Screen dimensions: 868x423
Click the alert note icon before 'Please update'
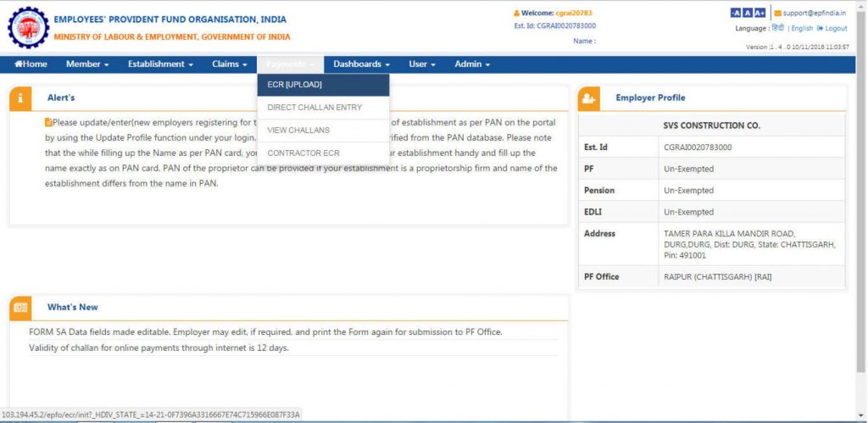[x=48, y=122]
